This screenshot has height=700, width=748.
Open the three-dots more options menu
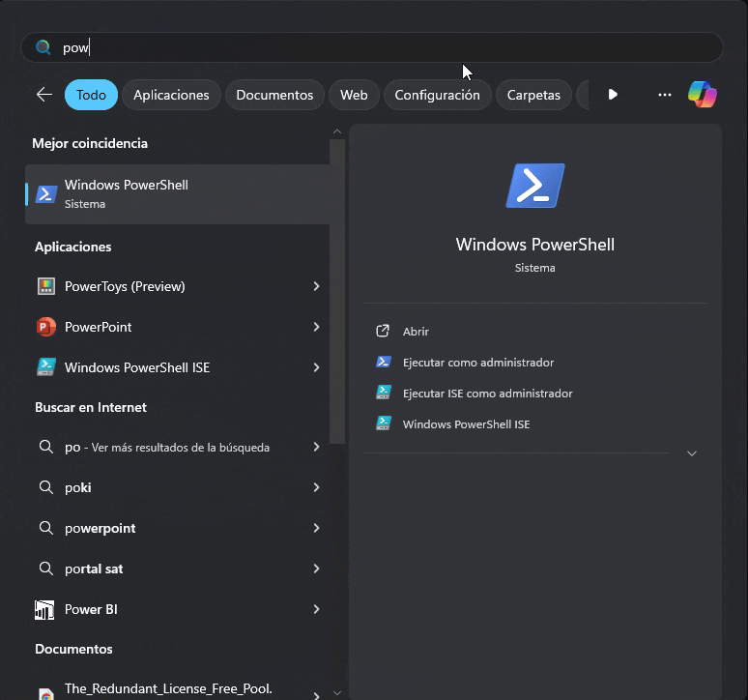click(x=664, y=95)
